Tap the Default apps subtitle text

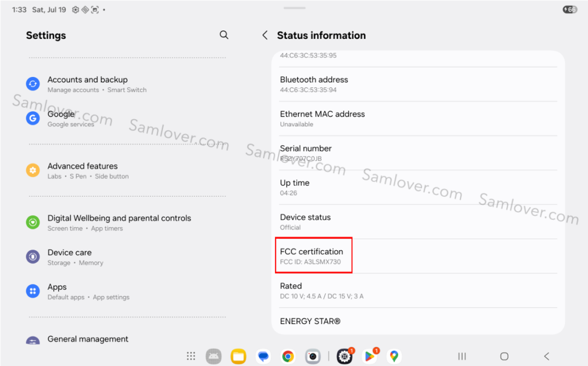66,297
